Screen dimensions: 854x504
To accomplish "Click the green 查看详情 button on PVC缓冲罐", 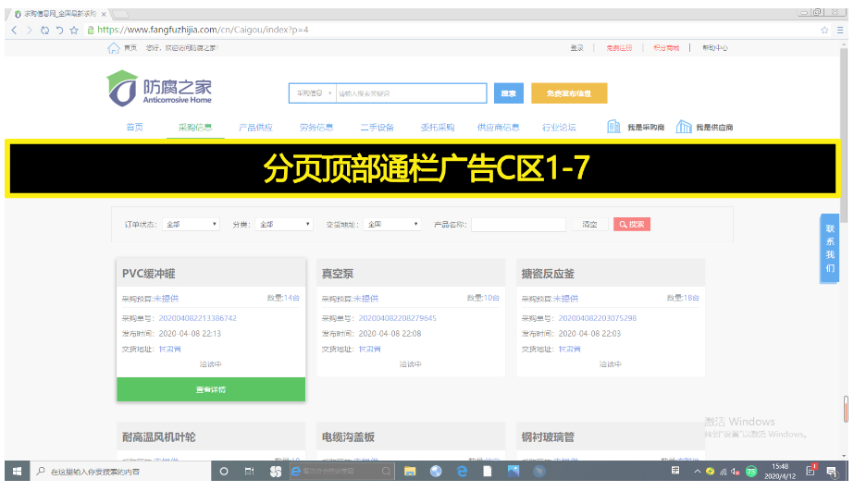I will point(210,389).
